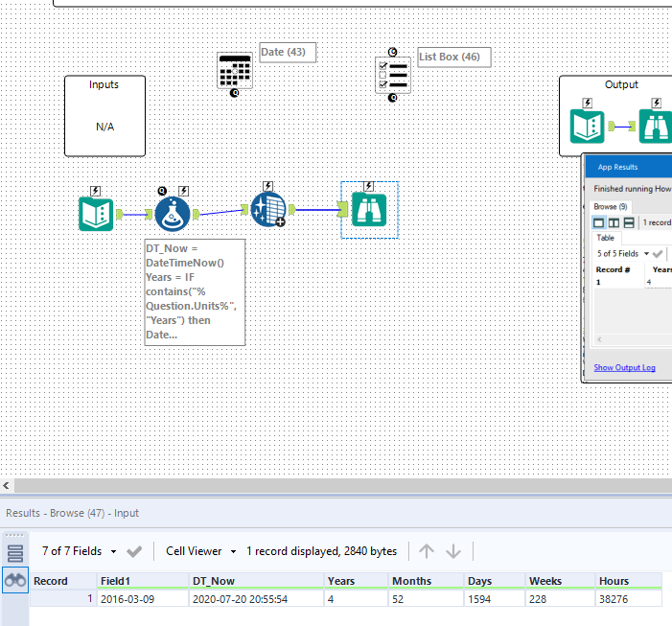The width and height of the screenshot is (672, 626).
Task: Click the question anchor below the List Box tool
Action: pos(393,98)
